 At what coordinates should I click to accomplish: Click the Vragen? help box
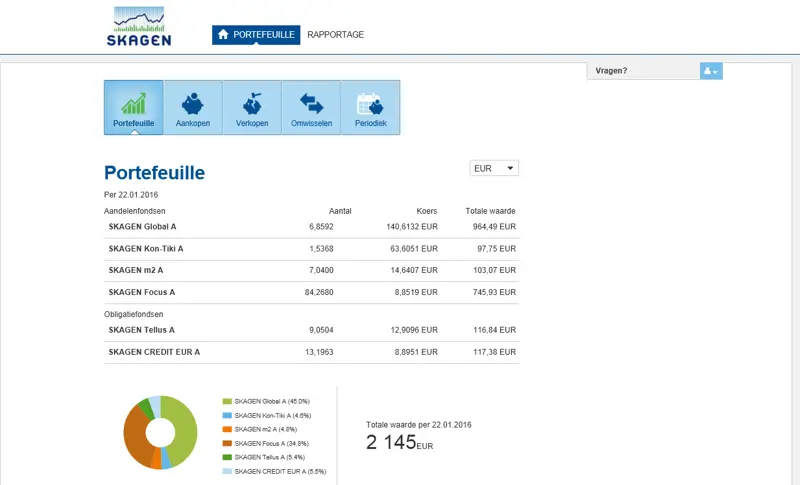pyautogui.click(x=643, y=71)
